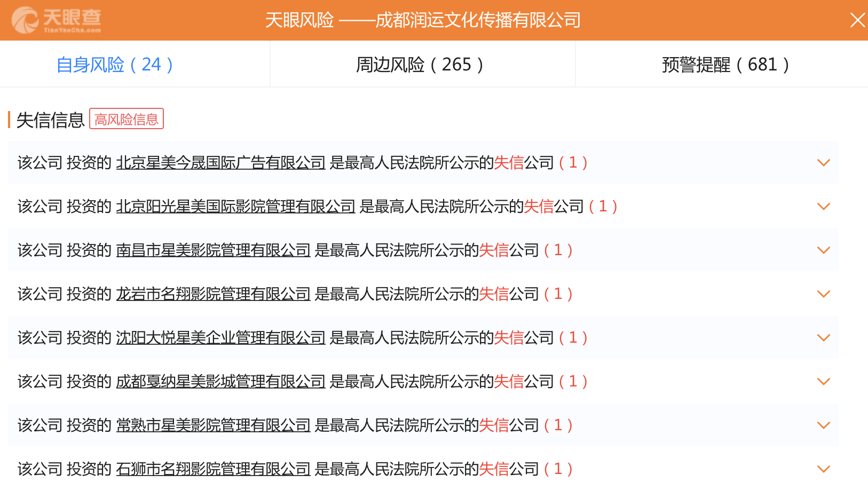The width and height of the screenshot is (868, 490).
Task: Expand the 南昌市星美影院 row chevron
Action: (824, 250)
